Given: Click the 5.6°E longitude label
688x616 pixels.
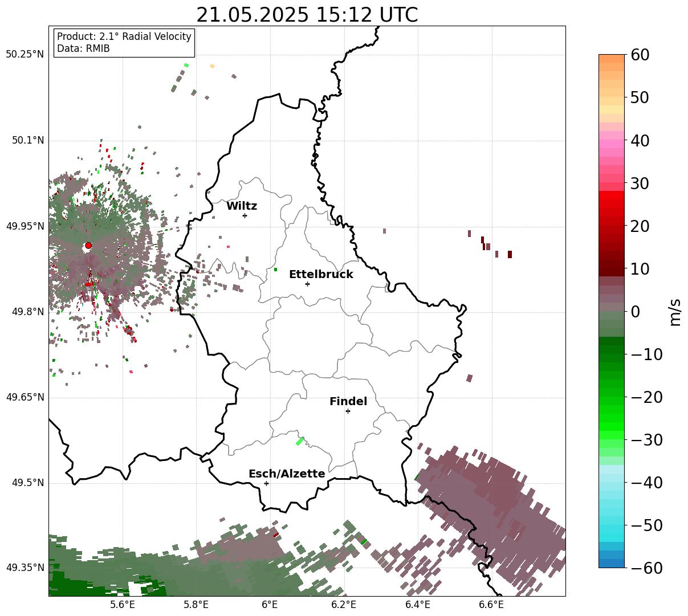Looking at the screenshot, I should tap(123, 605).
